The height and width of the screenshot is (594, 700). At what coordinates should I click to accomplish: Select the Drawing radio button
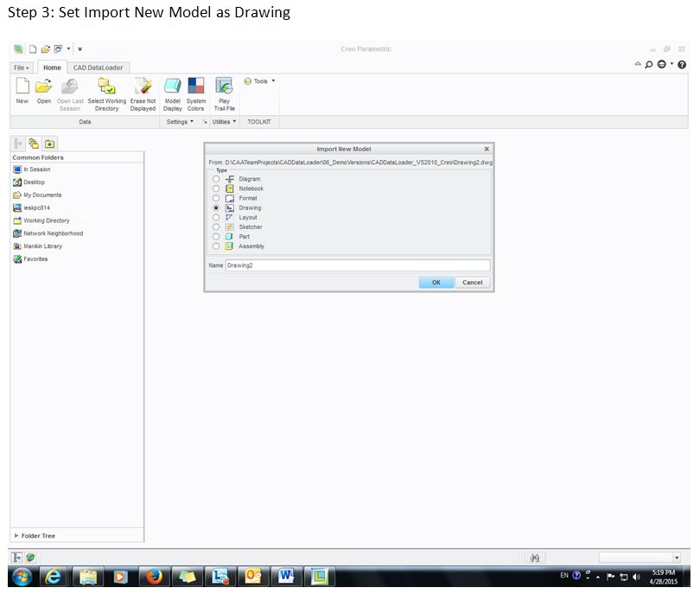[216, 208]
